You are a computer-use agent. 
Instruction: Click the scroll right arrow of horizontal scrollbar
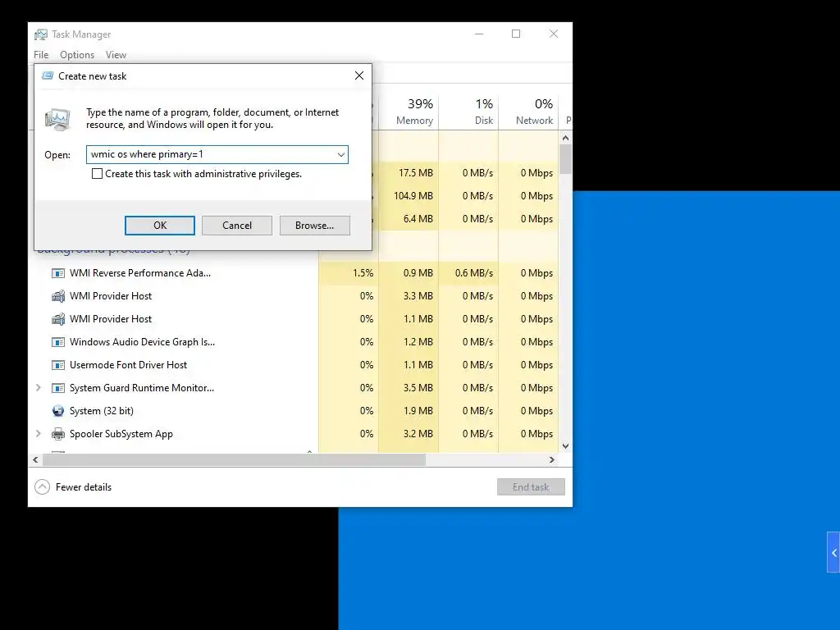pyautogui.click(x=552, y=459)
